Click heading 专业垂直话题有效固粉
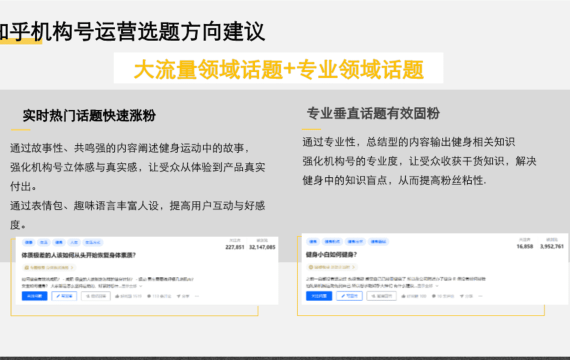Viewport: 570px width, 360px height. (x=373, y=113)
